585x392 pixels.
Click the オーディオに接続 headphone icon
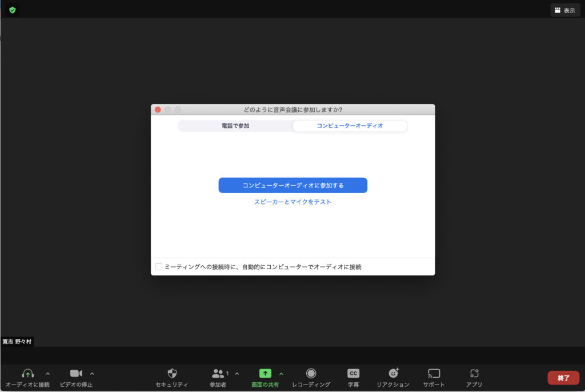click(27, 374)
